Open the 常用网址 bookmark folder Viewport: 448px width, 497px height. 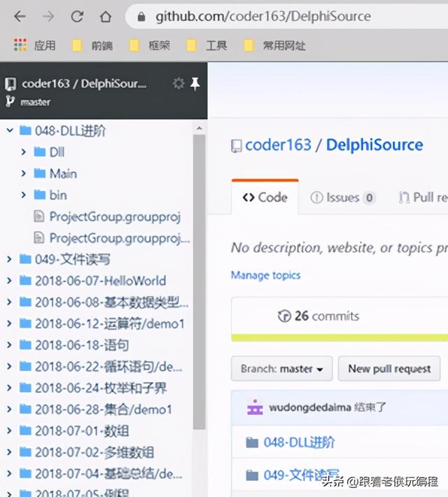tap(274, 45)
